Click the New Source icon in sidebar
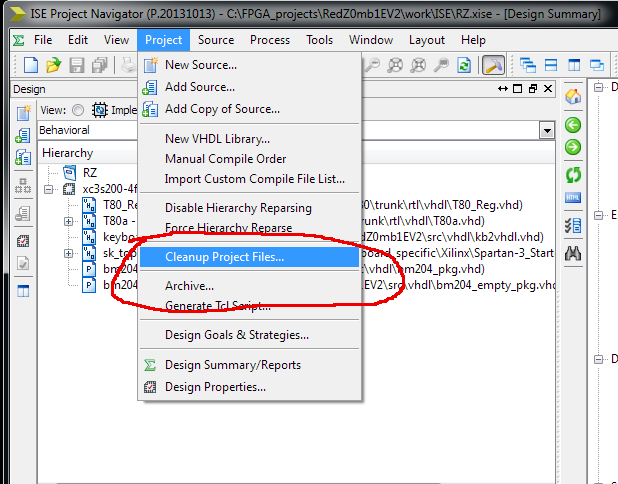This screenshot has height=484, width=618. 23,113
